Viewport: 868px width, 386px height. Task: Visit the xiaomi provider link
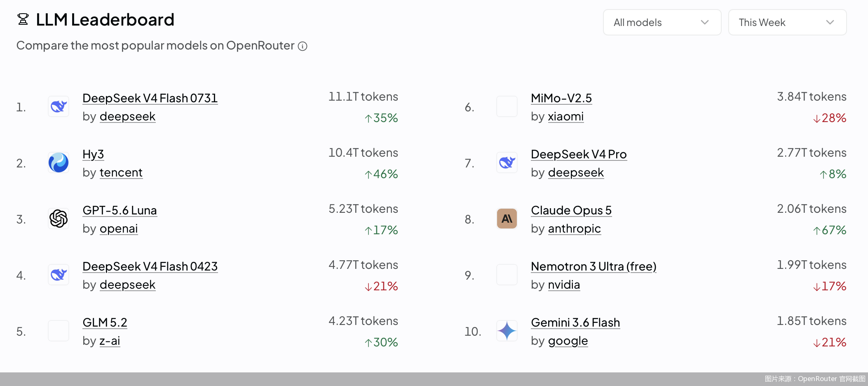click(x=565, y=117)
